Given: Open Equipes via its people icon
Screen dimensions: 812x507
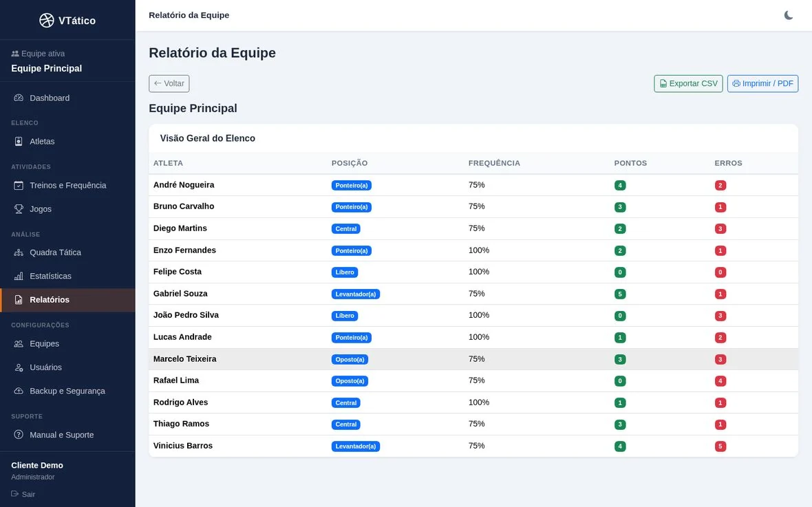Looking at the screenshot, I should point(19,344).
